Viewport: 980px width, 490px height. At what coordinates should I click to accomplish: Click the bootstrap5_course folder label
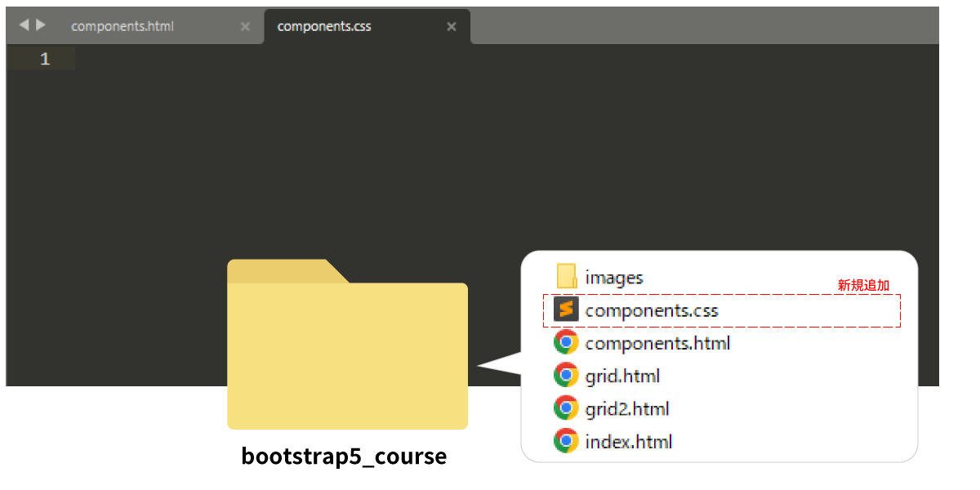click(x=344, y=456)
